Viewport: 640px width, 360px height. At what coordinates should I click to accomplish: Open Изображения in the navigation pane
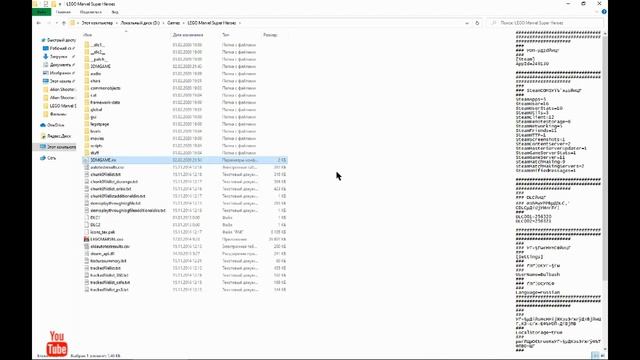(60, 73)
